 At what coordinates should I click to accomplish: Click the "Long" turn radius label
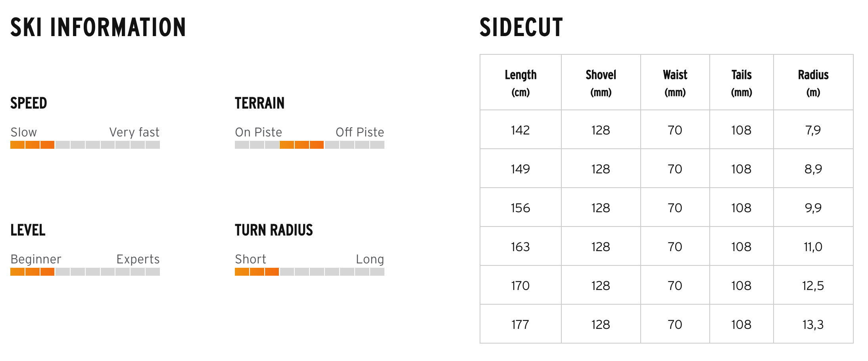370,259
